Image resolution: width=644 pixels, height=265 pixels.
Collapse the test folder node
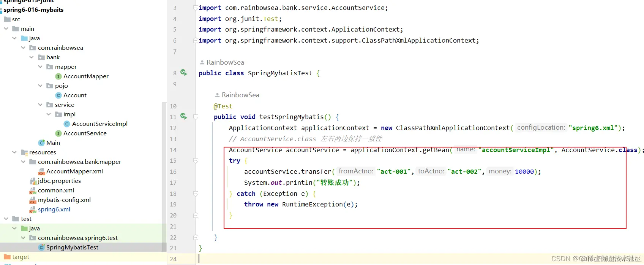(x=6, y=219)
